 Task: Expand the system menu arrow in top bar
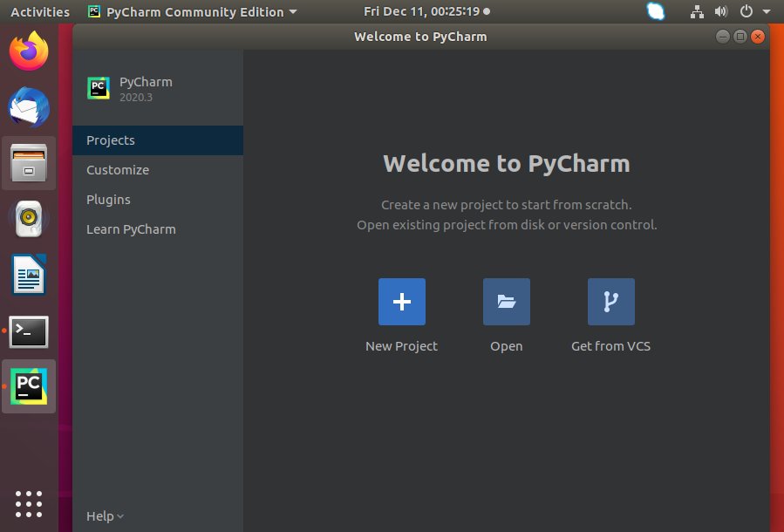click(767, 11)
